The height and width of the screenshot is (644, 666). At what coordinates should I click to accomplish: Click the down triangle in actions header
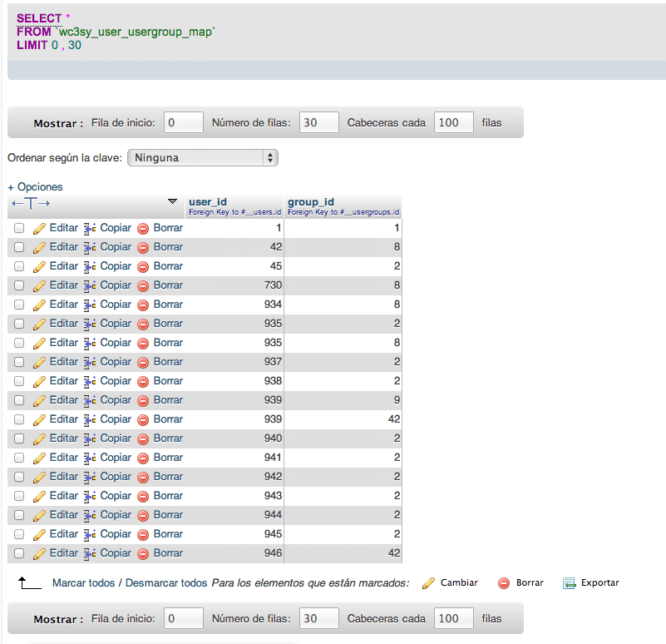coord(172,201)
